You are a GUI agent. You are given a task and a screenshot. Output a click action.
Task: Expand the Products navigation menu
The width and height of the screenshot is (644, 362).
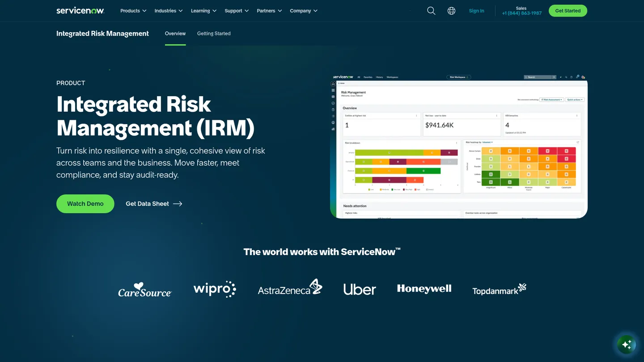point(133,11)
